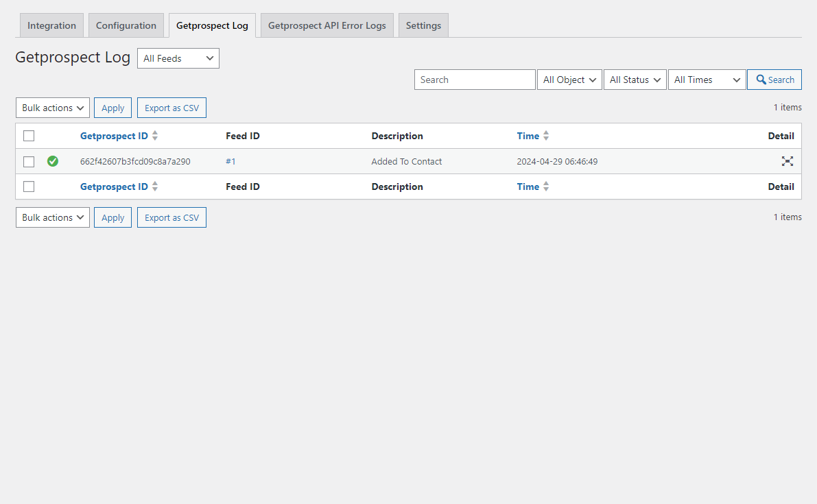Click sort arrows beside top Getprospect ID header
Viewport: 817px width, 504px height.
[155, 136]
